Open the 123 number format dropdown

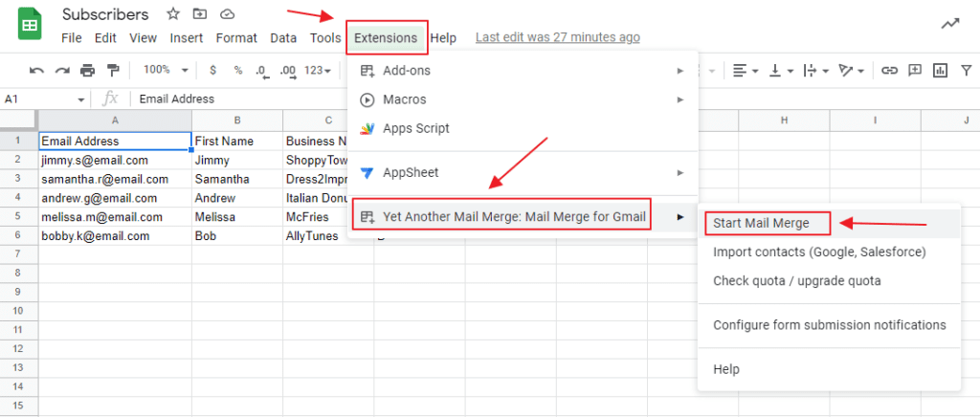click(318, 71)
